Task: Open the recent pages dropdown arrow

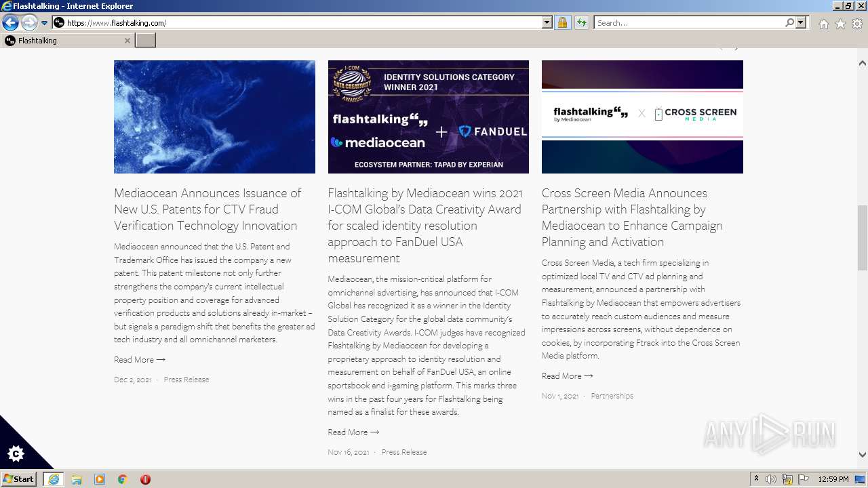Action: tap(45, 23)
